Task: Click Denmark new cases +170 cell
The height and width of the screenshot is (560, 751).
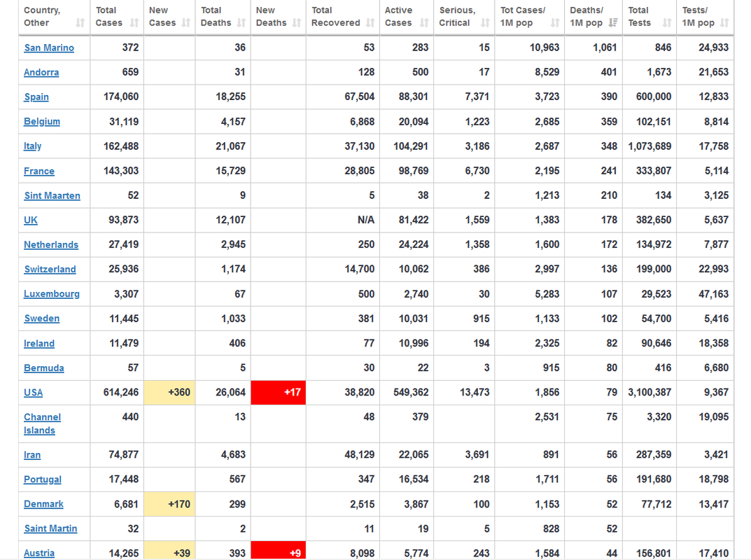Action: [169, 504]
